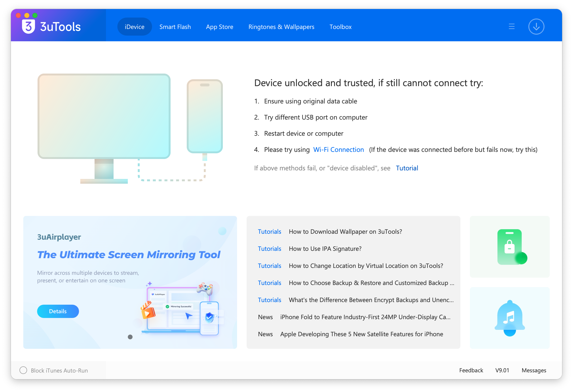
Task: Go to the App Store tab
Action: pyautogui.click(x=220, y=27)
